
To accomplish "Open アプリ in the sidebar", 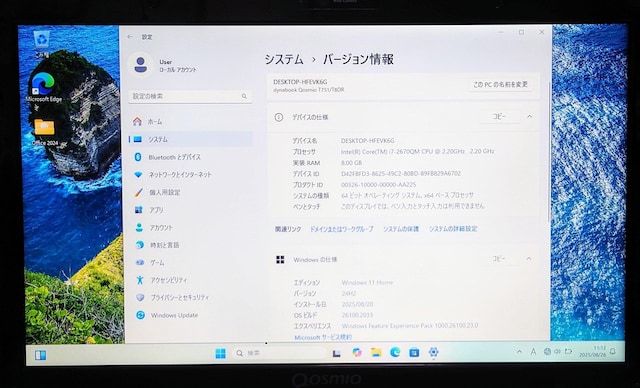I will [x=190, y=210].
